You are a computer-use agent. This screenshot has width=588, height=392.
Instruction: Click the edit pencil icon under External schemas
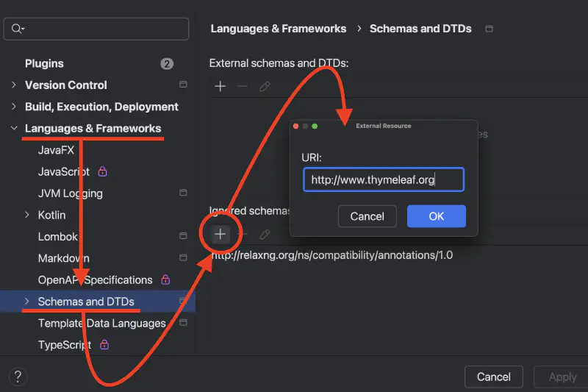(265, 86)
